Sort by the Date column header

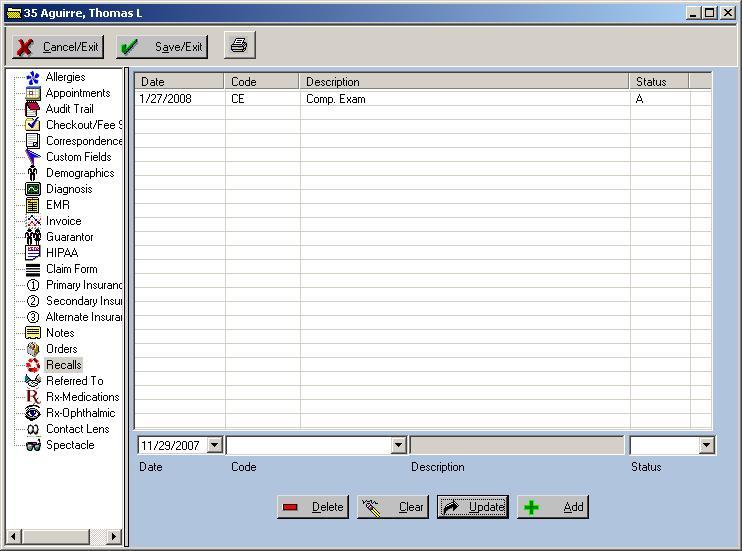point(180,82)
